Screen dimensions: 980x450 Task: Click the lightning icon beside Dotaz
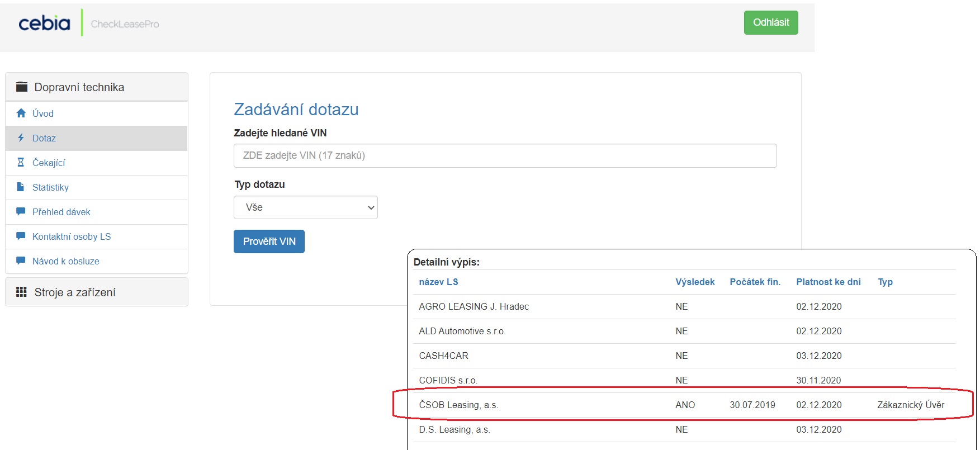21,138
